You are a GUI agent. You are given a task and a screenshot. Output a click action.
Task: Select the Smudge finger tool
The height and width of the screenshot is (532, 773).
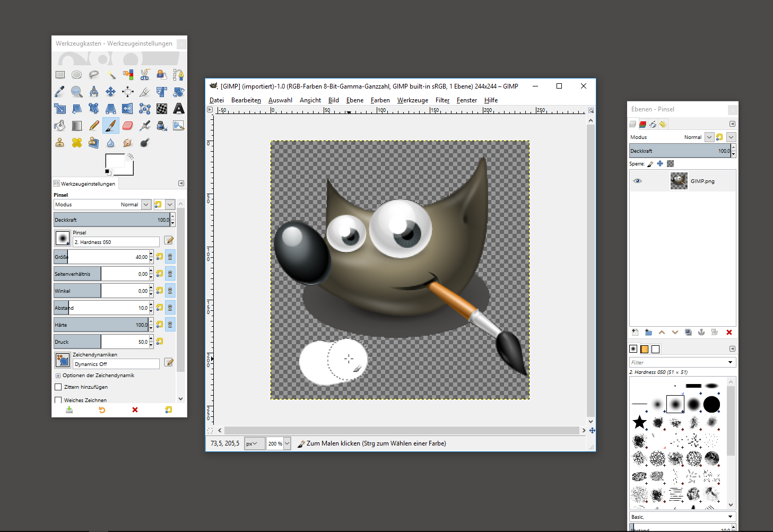point(128,143)
